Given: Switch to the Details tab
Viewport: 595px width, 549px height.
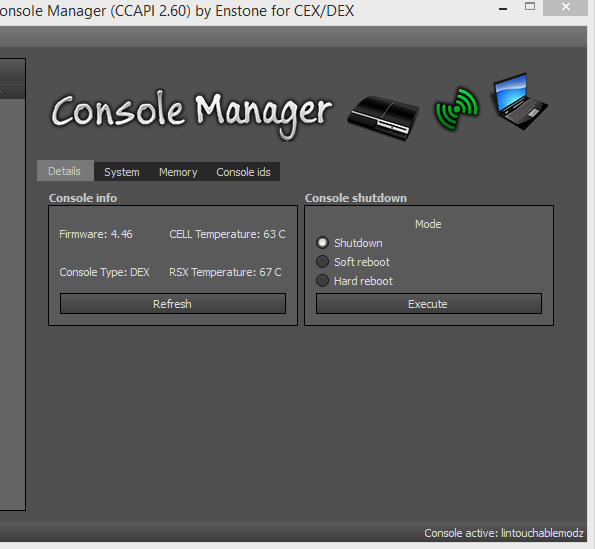Looking at the screenshot, I should [65, 171].
